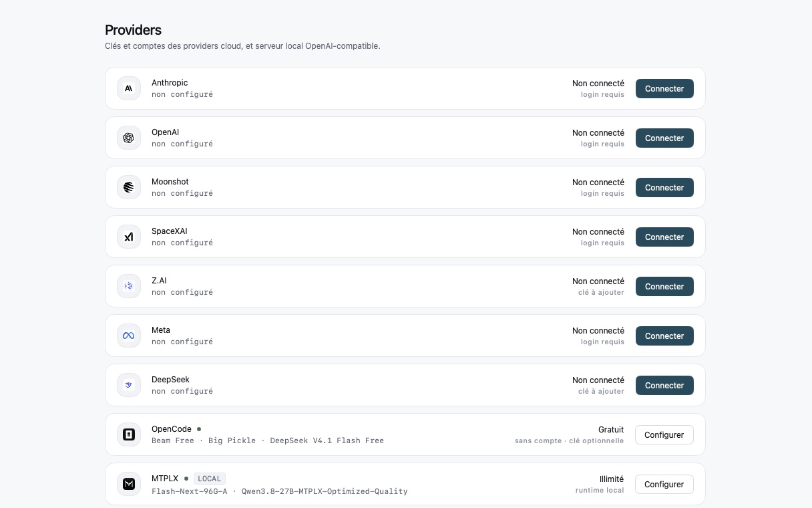Click the Gratuit status label for OpenCode
The width and height of the screenshot is (812, 508).
611,430
